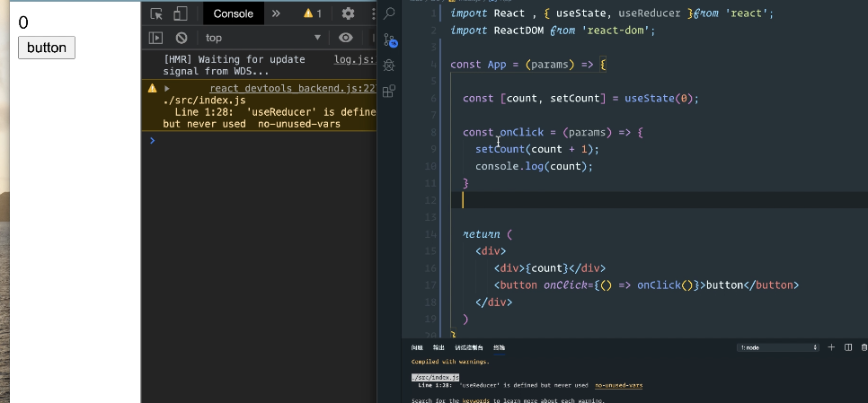Open the VS Code Search view
868x403 pixels.
(x=389, y=13)
